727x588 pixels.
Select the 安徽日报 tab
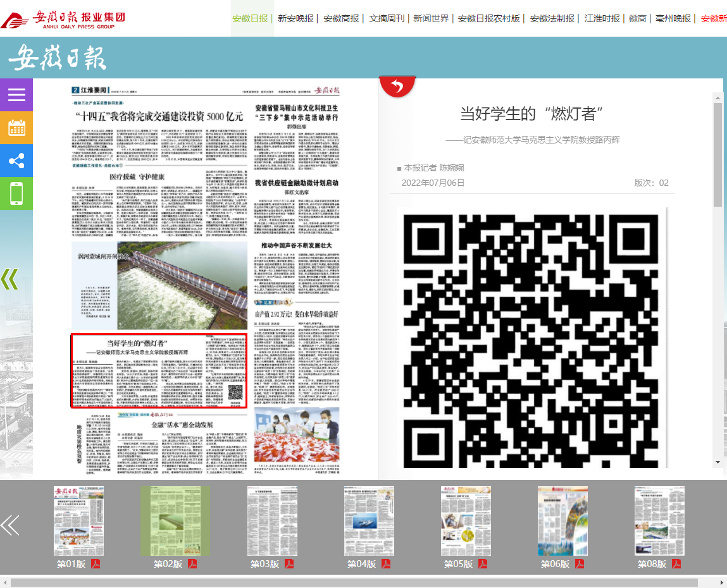(251, 18)
